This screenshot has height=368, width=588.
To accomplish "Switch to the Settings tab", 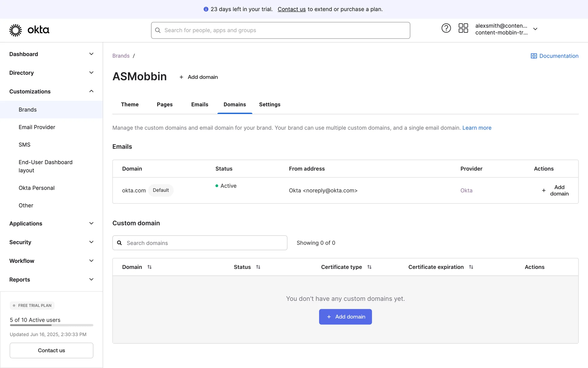I will 269,105.
